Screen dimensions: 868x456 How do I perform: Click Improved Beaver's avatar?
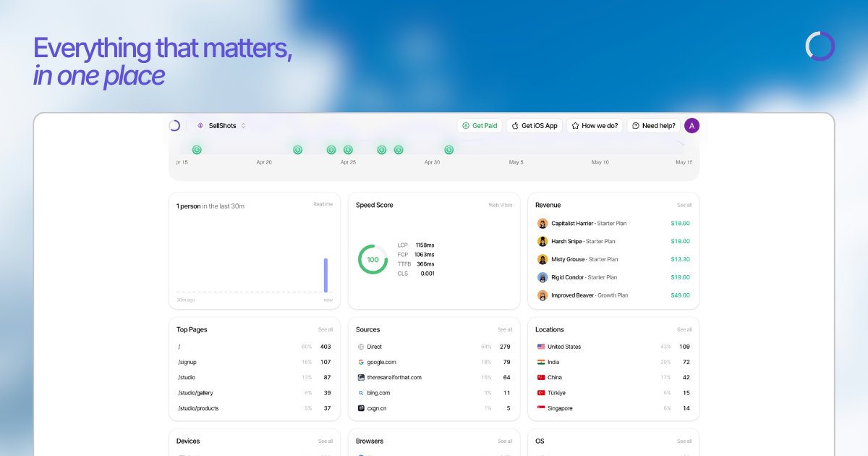(542, 295)
